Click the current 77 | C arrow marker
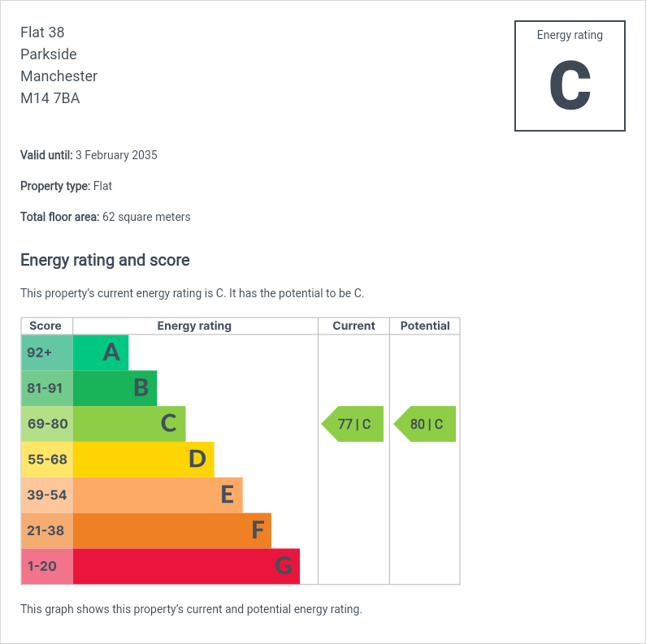Screen dimensions: 646x644 pos(353,424)
